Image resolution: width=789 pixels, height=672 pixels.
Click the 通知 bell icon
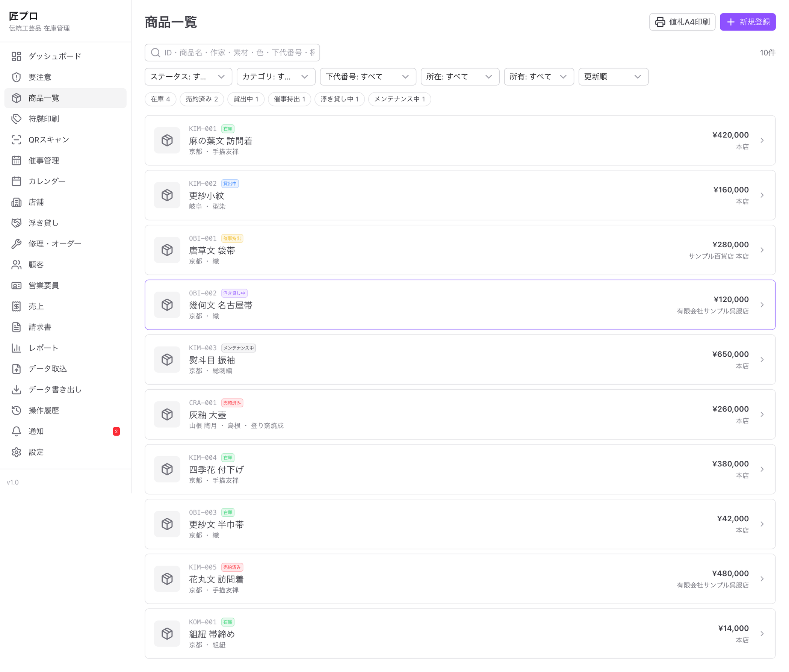point(17,431)
